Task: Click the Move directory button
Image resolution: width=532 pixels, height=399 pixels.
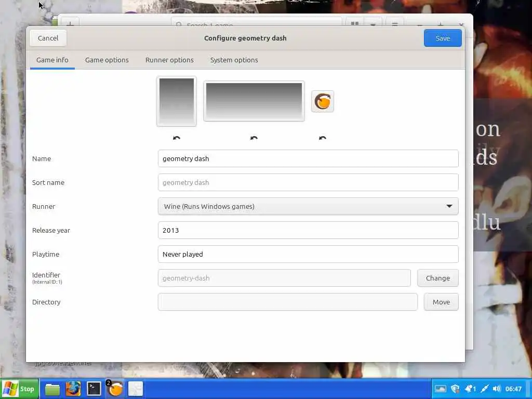Action: (x=441, y=302)
